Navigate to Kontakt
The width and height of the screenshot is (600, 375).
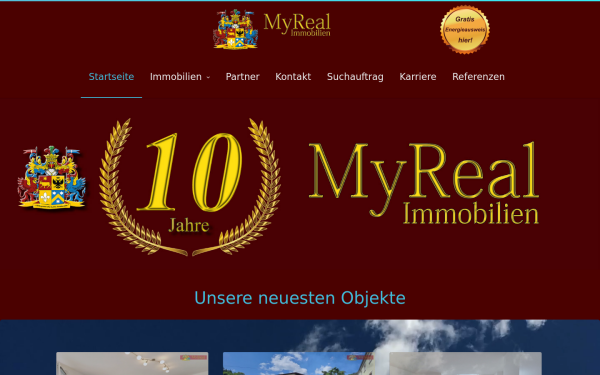click(293, 77)
